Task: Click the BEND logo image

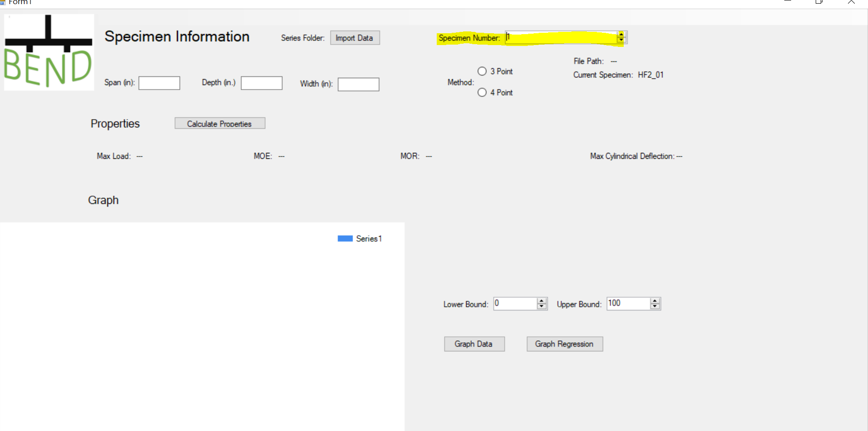Action: point(49,52)
